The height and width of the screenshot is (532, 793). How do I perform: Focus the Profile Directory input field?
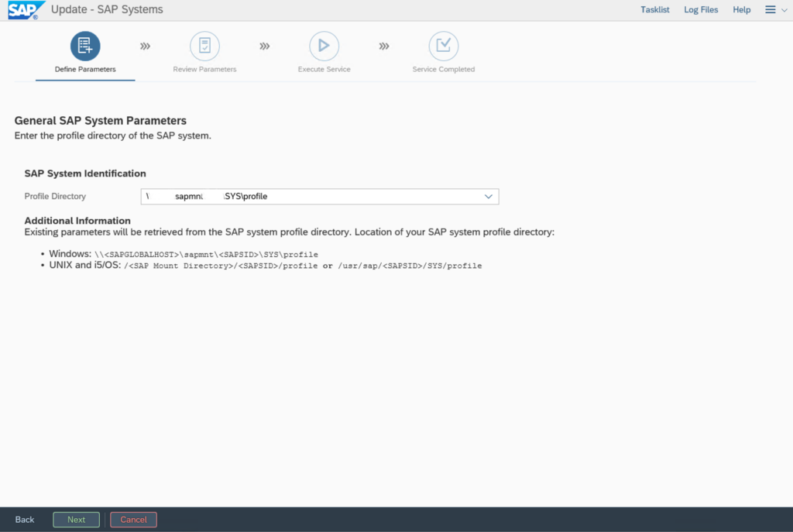point(320,196)
